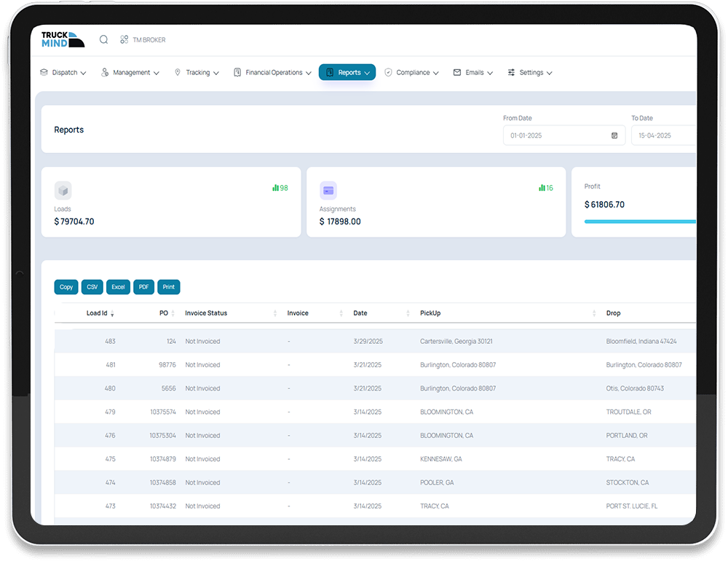Viewport: 728px width, 561px height.
Task: Click drop TROUTDALE, OR
Action: tap(629, 412)
